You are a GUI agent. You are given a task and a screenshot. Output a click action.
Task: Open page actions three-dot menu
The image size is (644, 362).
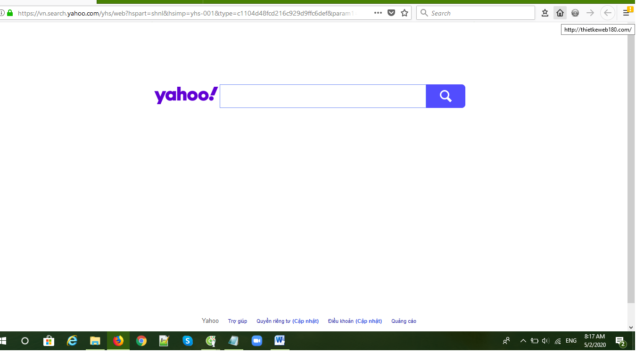point(378,13)
